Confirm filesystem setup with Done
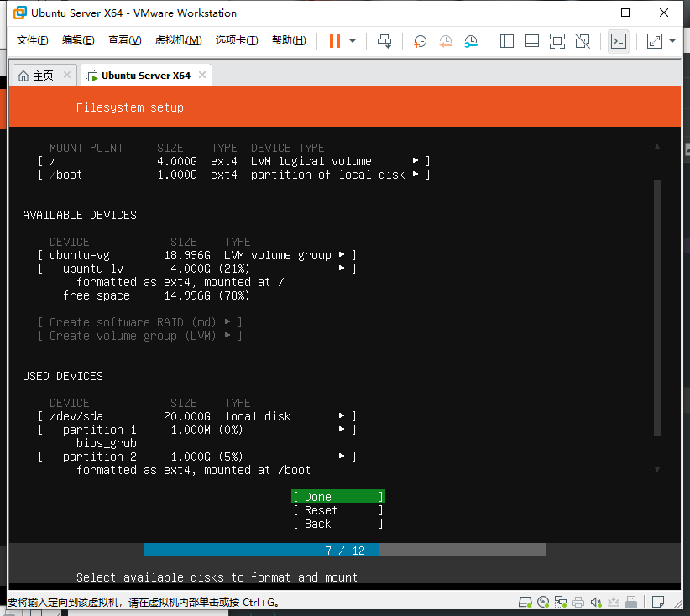 point(338,496)
